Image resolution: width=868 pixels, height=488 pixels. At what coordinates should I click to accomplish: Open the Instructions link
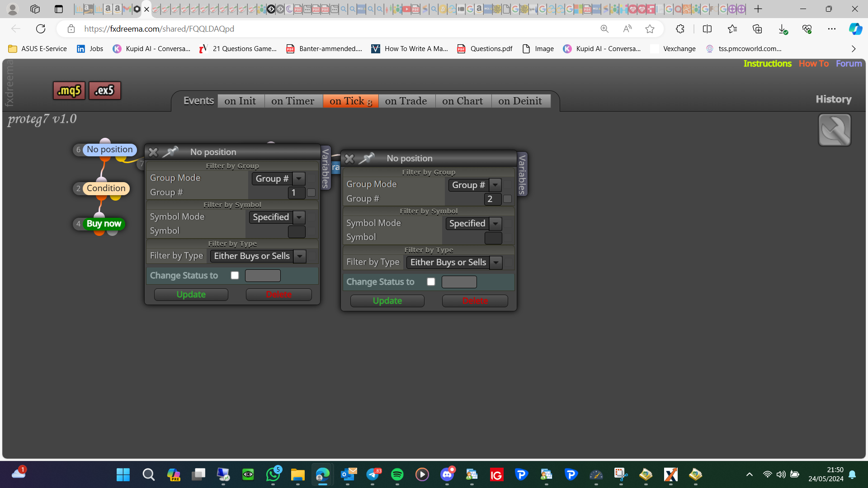point(767,64)
